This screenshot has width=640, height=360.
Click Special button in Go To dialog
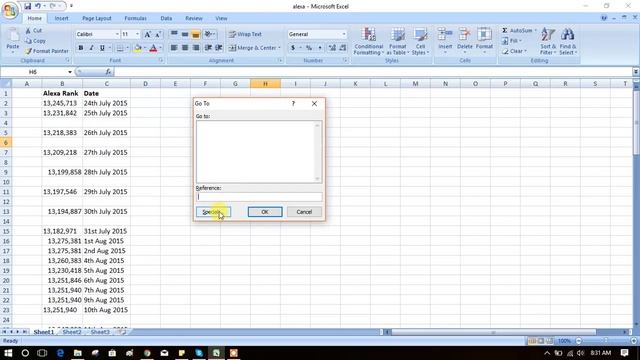click(213, 212)
